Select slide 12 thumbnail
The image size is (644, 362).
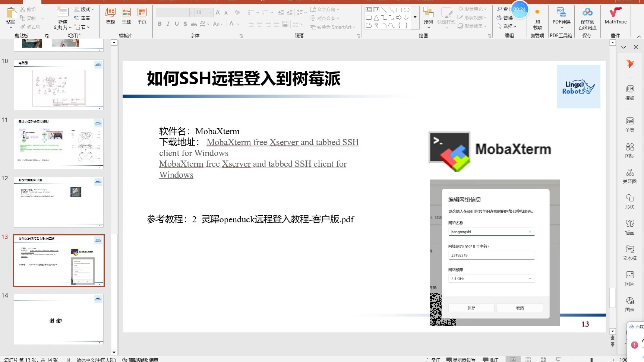coord(59,202)
